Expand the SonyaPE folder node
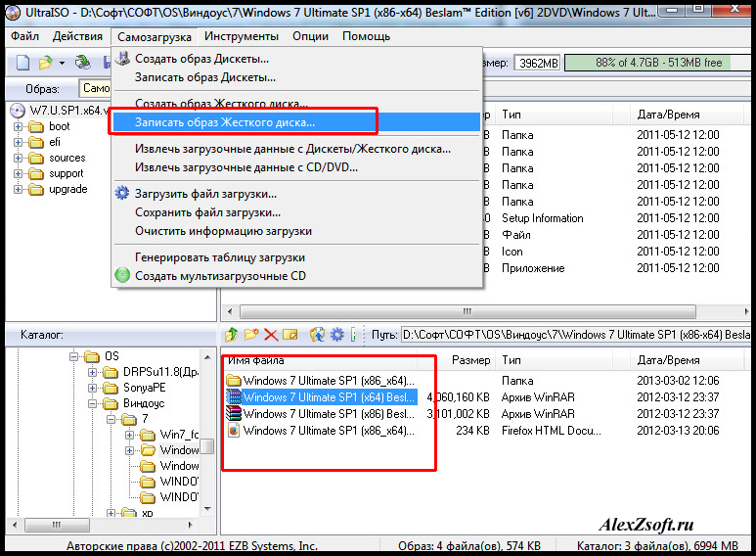This screenshot has height=556, width=756. (x=93, y=388)
